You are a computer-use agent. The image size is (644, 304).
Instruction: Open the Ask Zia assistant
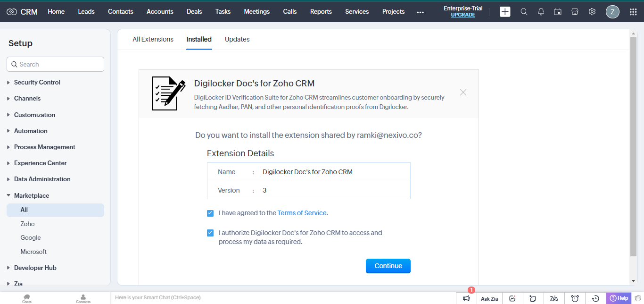pos(489,298)
